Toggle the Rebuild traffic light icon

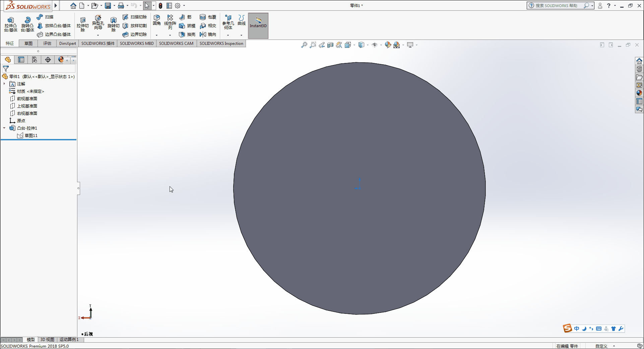pos(160,6)
